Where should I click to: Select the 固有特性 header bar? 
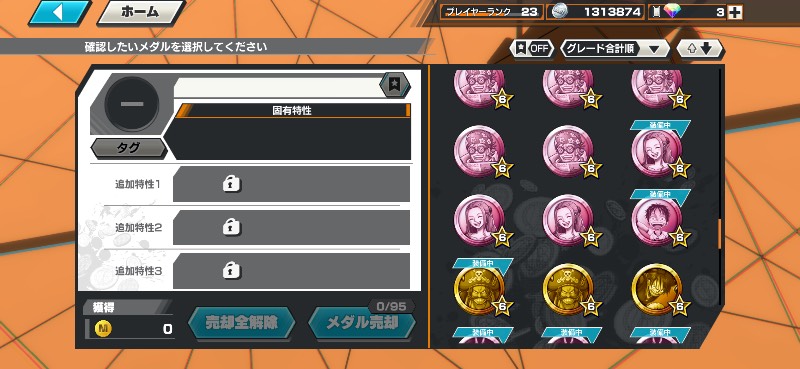(x=292, y=110)
